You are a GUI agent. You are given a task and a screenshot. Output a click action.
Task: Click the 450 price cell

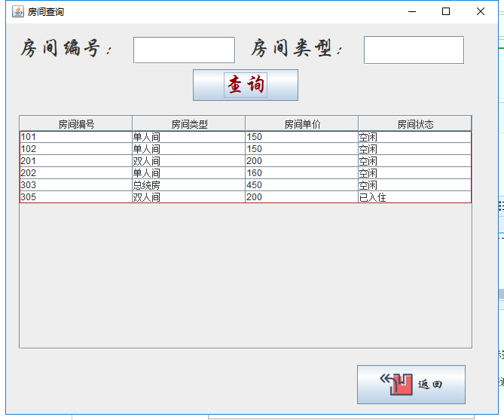302,185
